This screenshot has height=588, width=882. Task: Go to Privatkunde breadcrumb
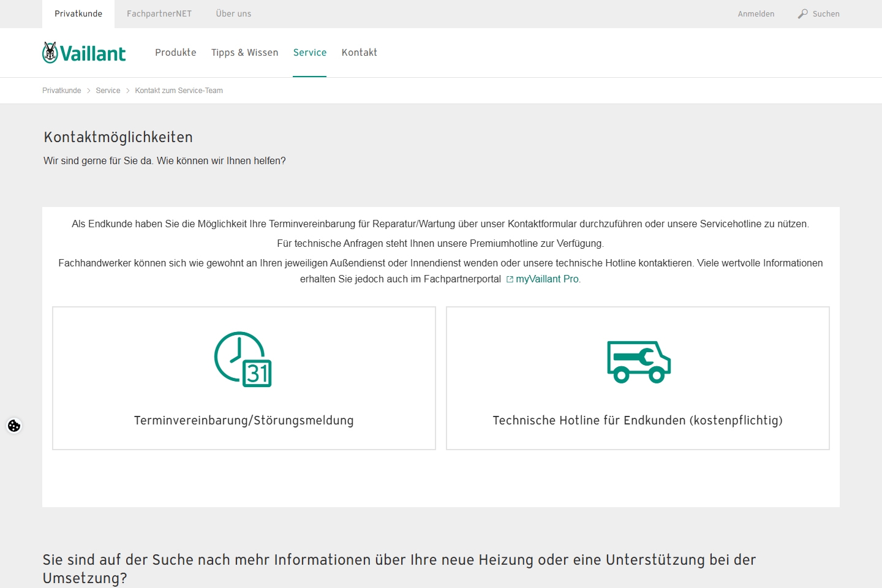point(61,91)
